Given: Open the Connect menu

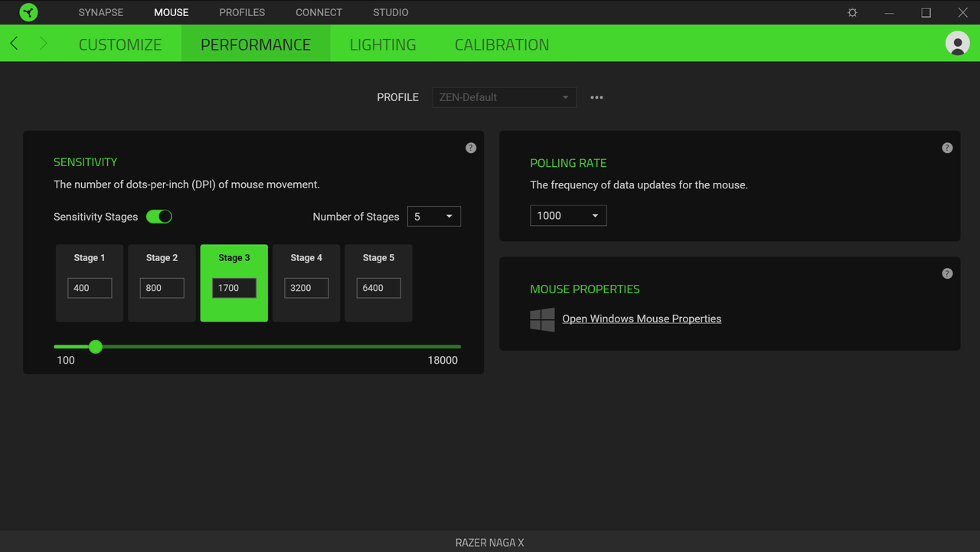Looking at the screenshot, I should click(319, 12).
